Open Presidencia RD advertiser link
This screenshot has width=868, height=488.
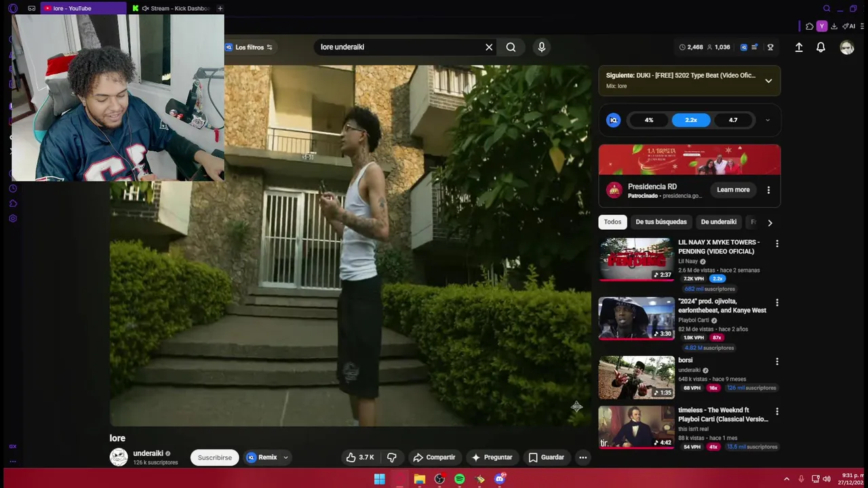(x=652, y=186)
